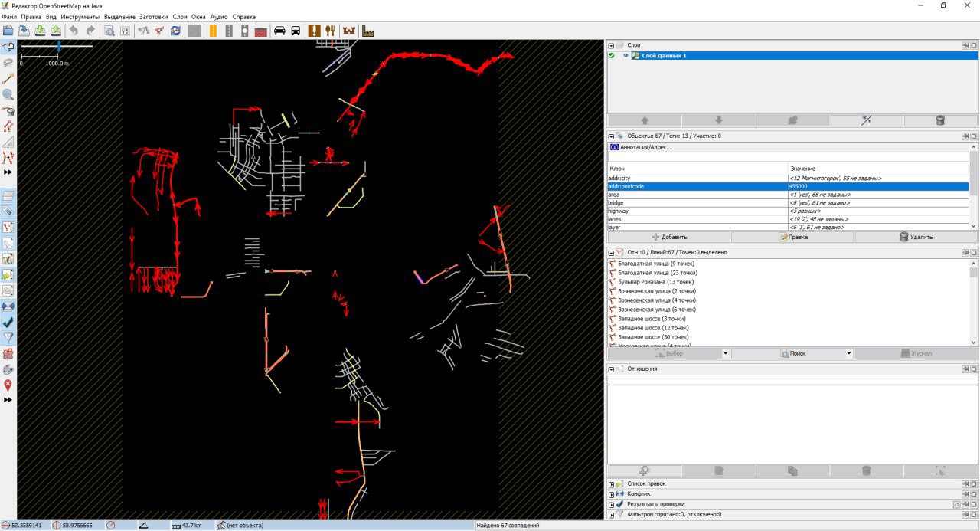Toggle the Notes red pin sidebar button

coord(8,385)
